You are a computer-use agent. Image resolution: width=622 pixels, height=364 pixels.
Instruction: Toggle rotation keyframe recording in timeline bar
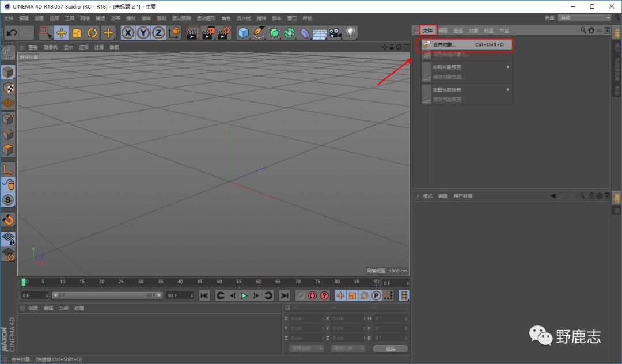tap(364, 295)
